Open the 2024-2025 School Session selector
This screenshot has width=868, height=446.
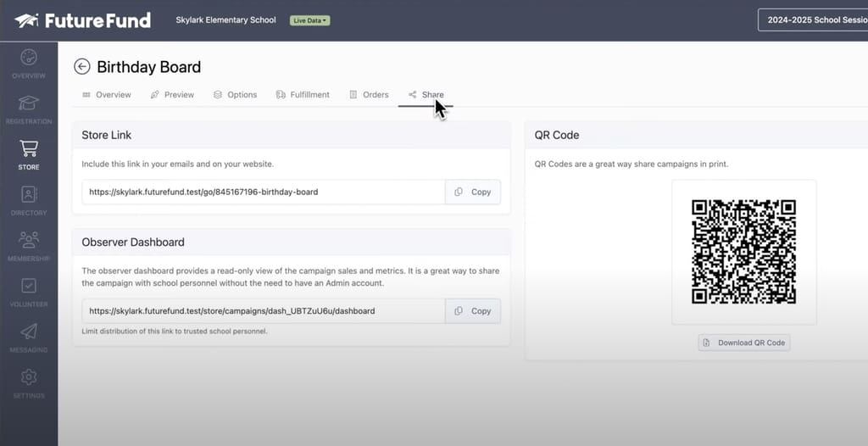(813, 20)
